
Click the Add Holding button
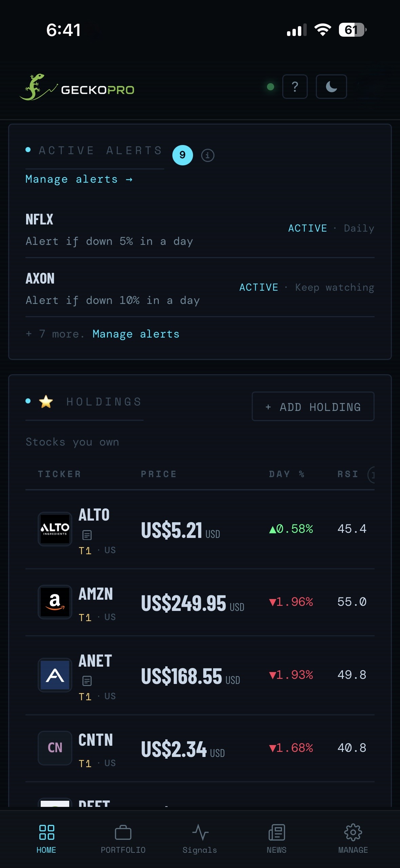coord(313,406)
